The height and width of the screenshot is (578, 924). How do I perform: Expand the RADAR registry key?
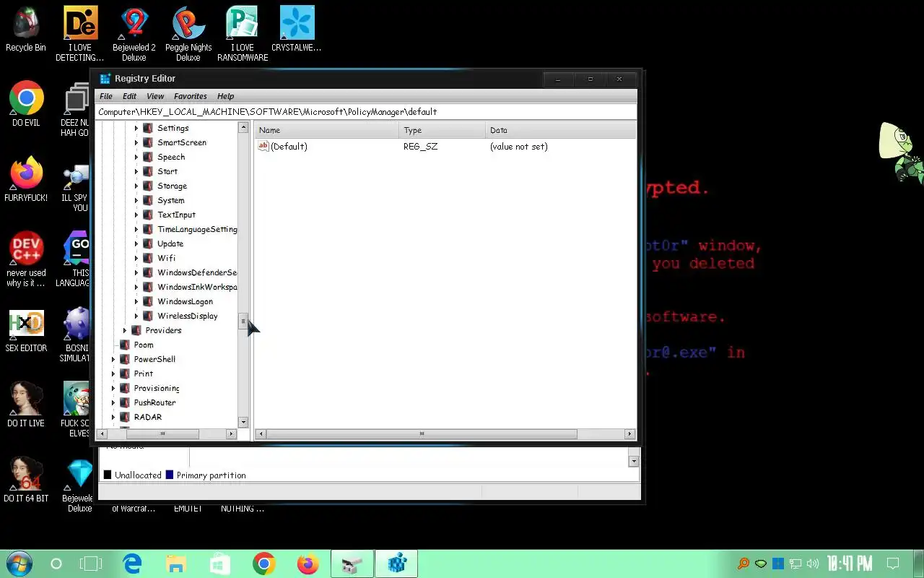pos(113,417)
